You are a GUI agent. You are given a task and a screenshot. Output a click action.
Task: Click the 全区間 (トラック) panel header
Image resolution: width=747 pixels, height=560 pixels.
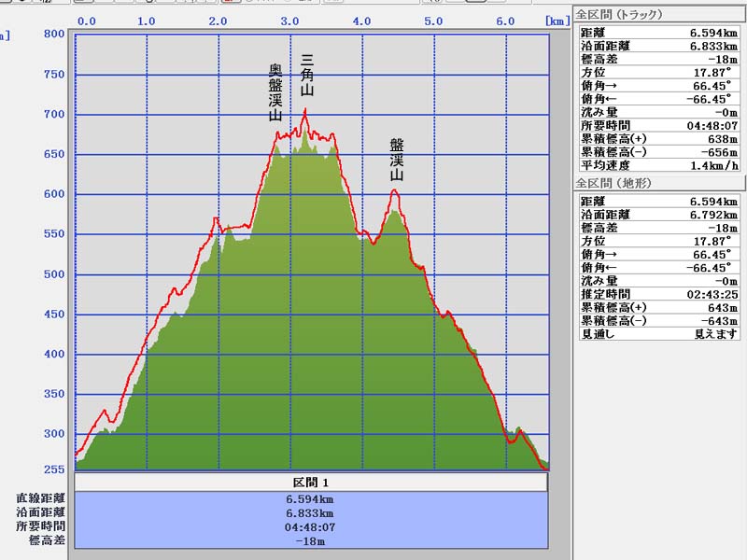[619, 15]
